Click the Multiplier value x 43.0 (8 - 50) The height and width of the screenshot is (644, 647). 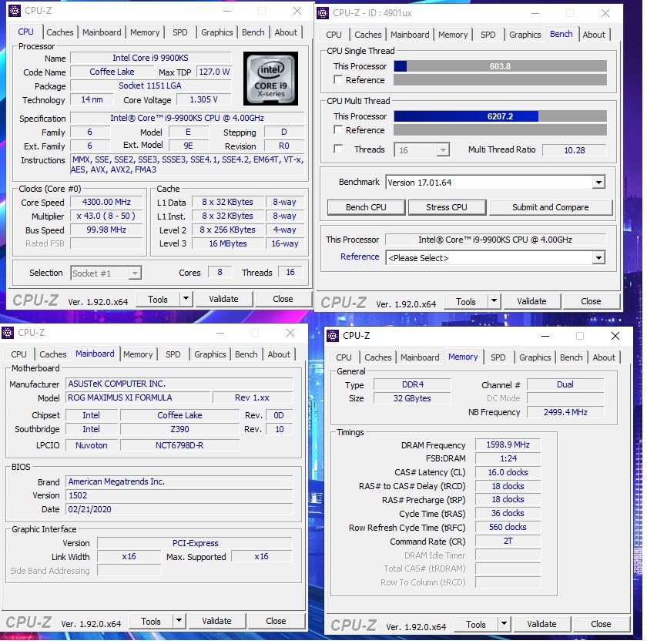pos(106,216)
